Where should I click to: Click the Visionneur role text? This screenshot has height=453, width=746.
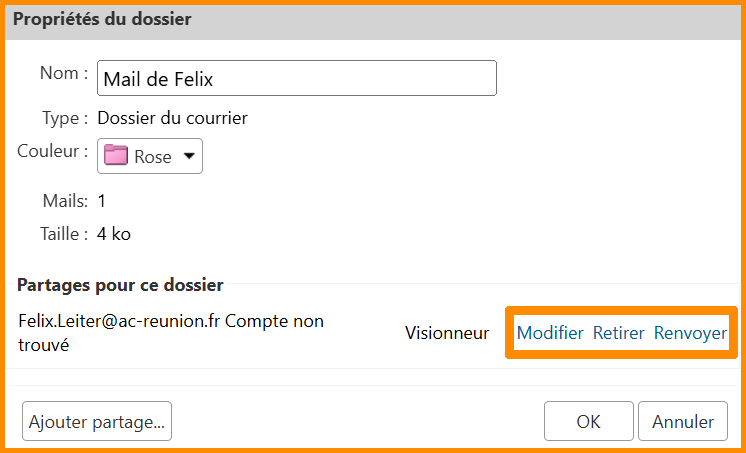[447, 333]
